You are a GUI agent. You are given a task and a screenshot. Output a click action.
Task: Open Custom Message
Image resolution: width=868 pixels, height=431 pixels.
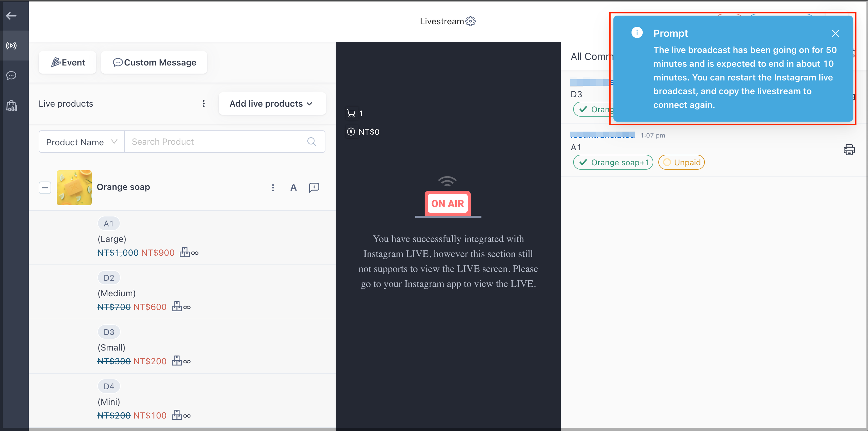[x=154, y=62]
